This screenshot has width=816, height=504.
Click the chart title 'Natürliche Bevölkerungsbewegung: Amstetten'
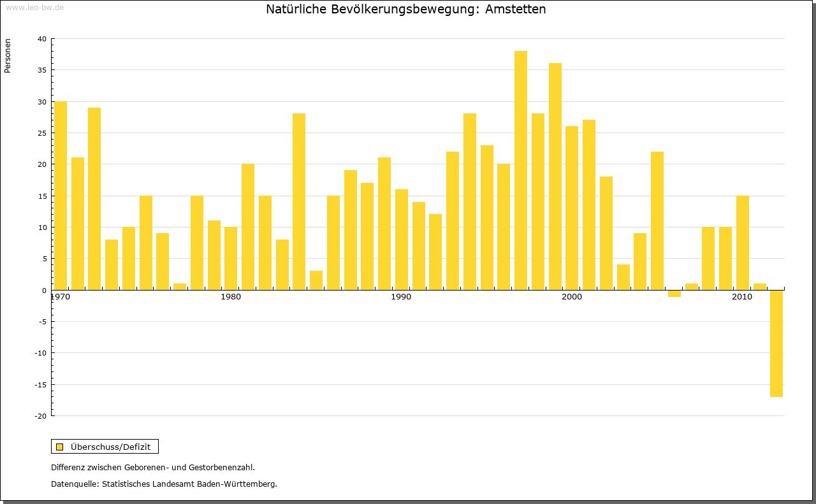coord(405,10)
